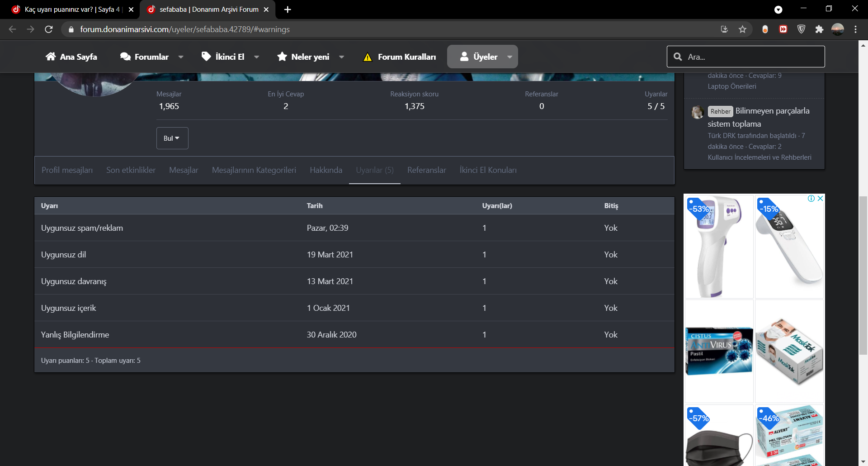The width and height of the screenshot is (868, 466).
Task: Click the ad info icon
Action: pos(811,198)
